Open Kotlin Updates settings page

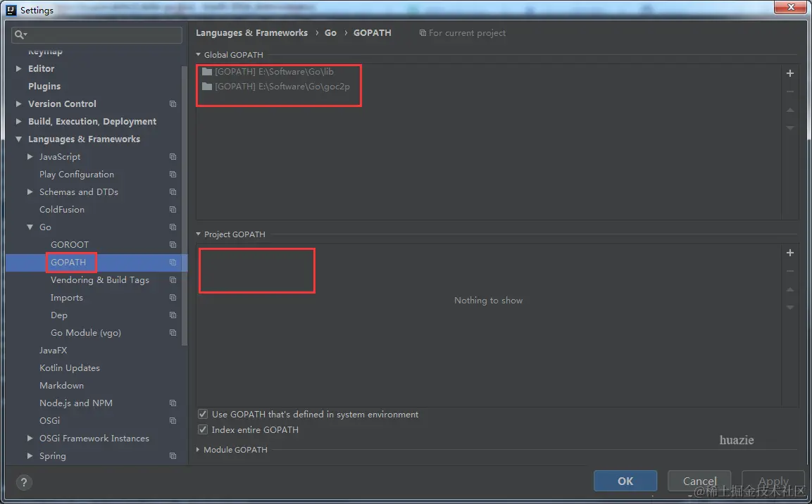(70, 368)
